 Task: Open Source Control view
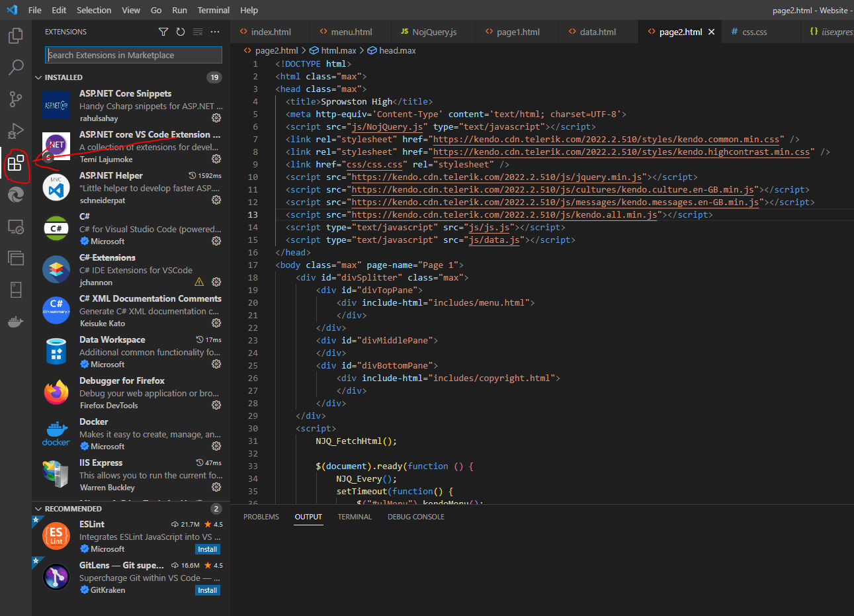point(16,99)
